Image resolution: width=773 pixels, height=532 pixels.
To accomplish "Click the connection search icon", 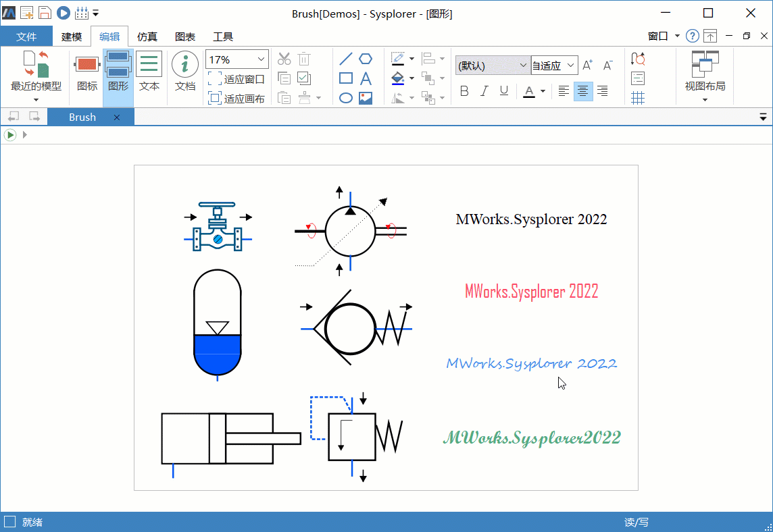I will (638, 59).
